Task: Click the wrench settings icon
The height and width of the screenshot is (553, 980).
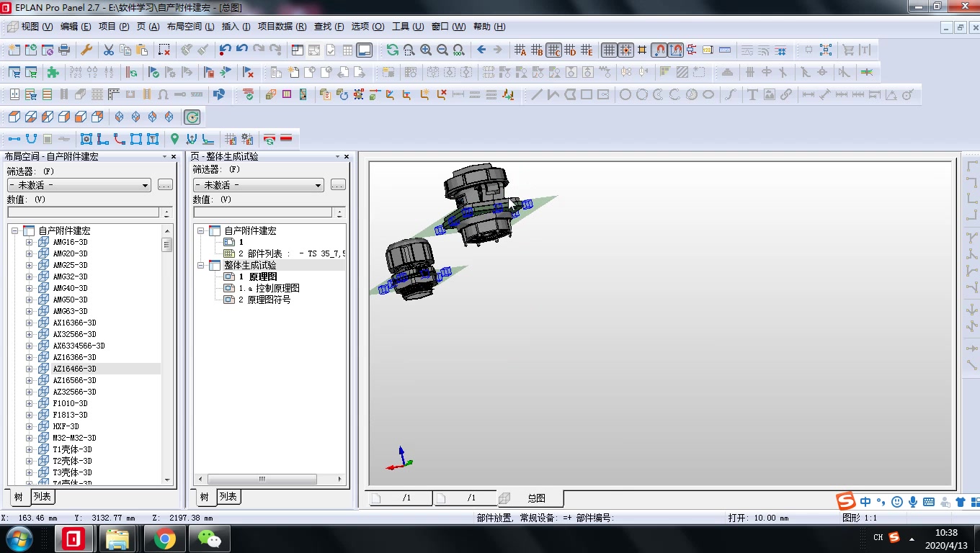Action: pos(86,50)
